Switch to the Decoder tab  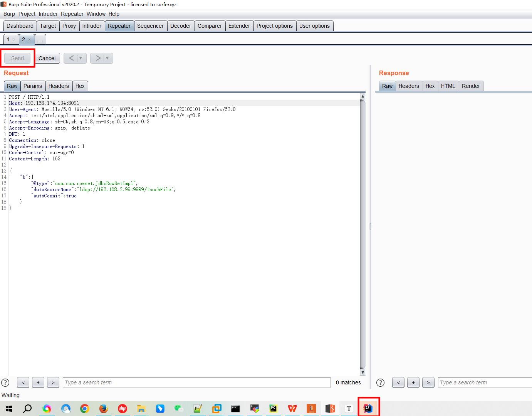[x=181, y=26]
